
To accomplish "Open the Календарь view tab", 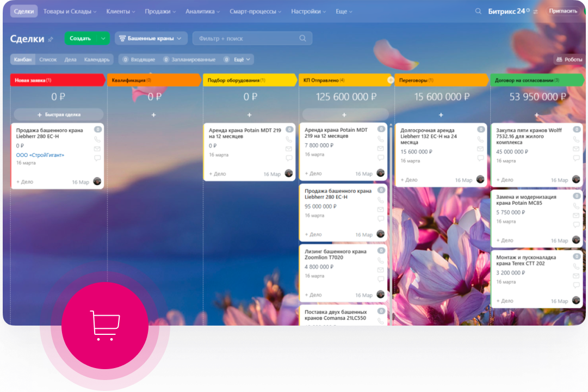I will pos(97,59).
